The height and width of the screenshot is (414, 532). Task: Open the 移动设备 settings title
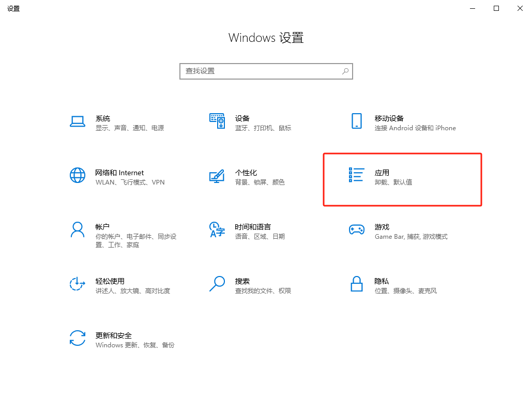pos(389,118)
